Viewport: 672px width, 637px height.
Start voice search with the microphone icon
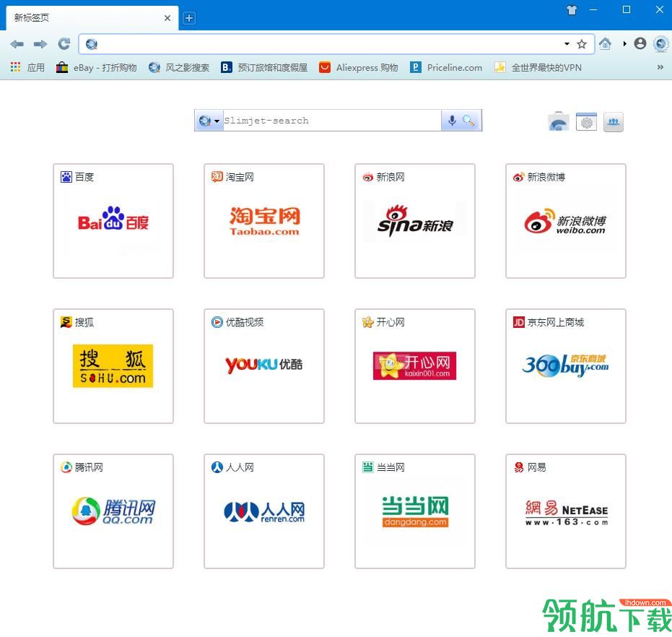tap(452, 121)
